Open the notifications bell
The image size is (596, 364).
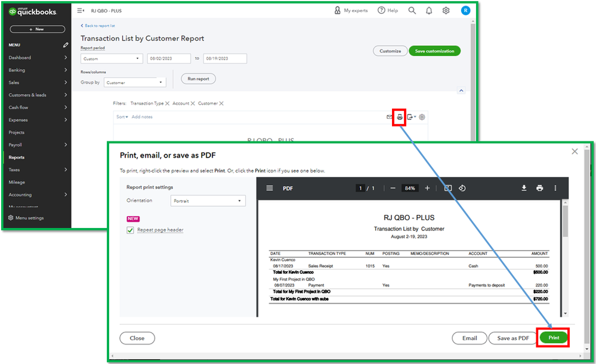pyautogui.click(x=429, y=11)
